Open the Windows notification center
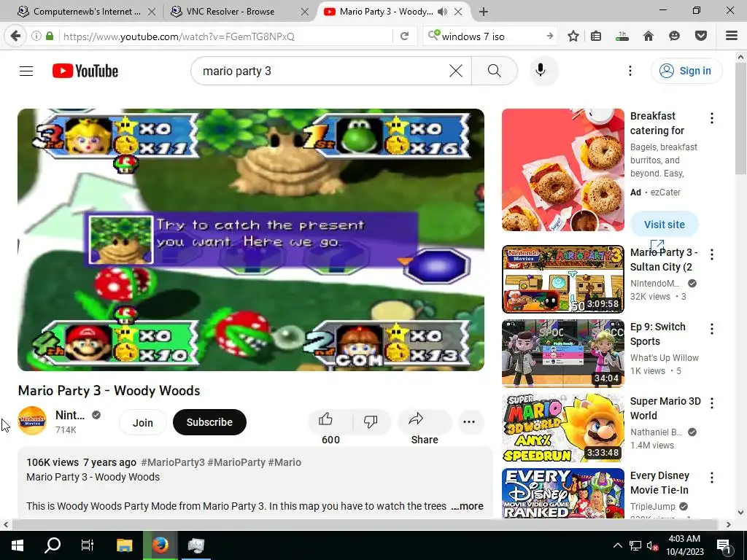 724,545
